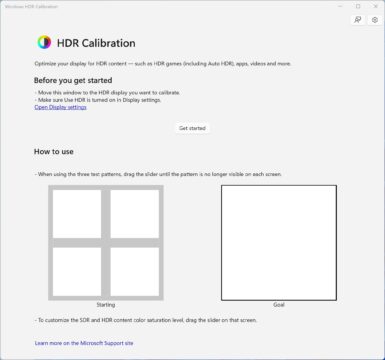Image resolution: width=385 pixels, height=360 pixels.
Task: Click the Goal pattern image
Action: coord(279,243)
